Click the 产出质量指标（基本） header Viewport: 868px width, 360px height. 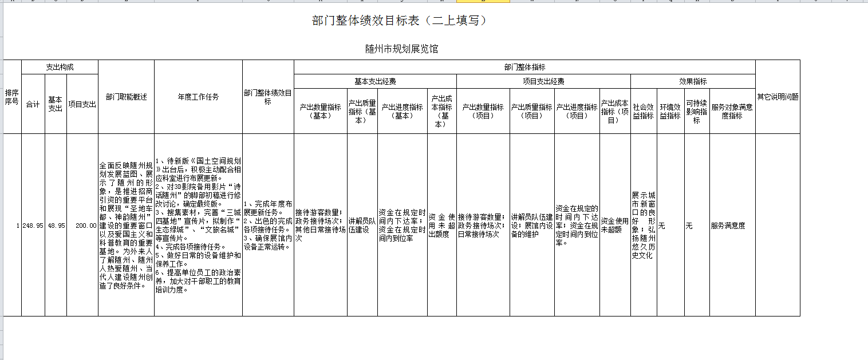coord(362,111)
